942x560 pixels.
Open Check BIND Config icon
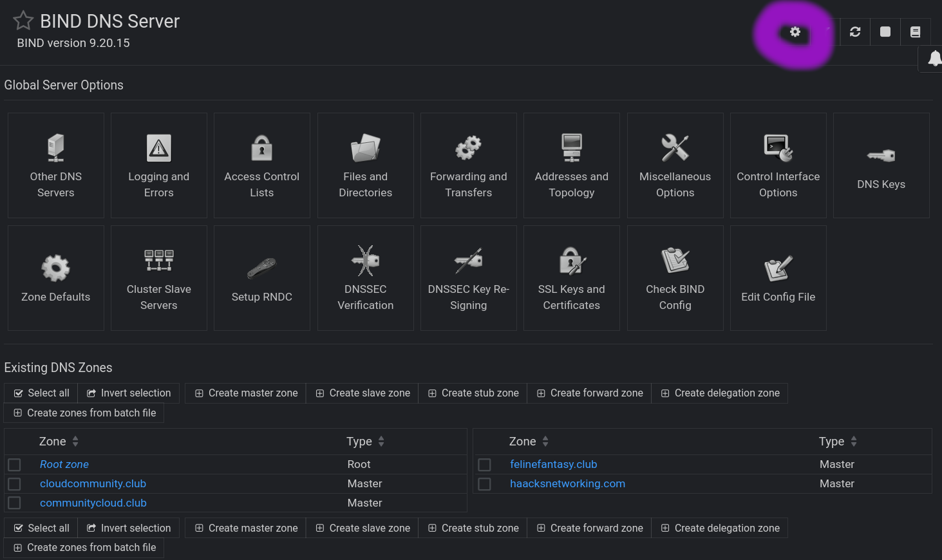pyautogui.click(x=675, y=261)
